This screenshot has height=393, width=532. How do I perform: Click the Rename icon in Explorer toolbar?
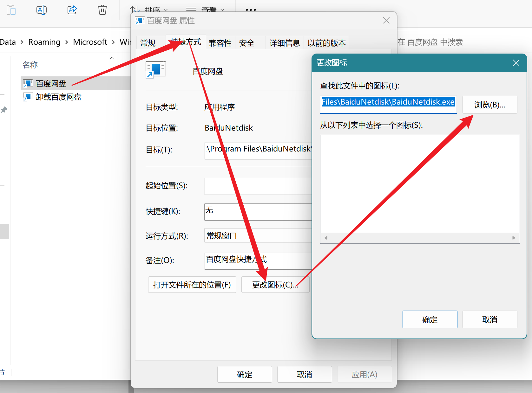pos(42,10)
